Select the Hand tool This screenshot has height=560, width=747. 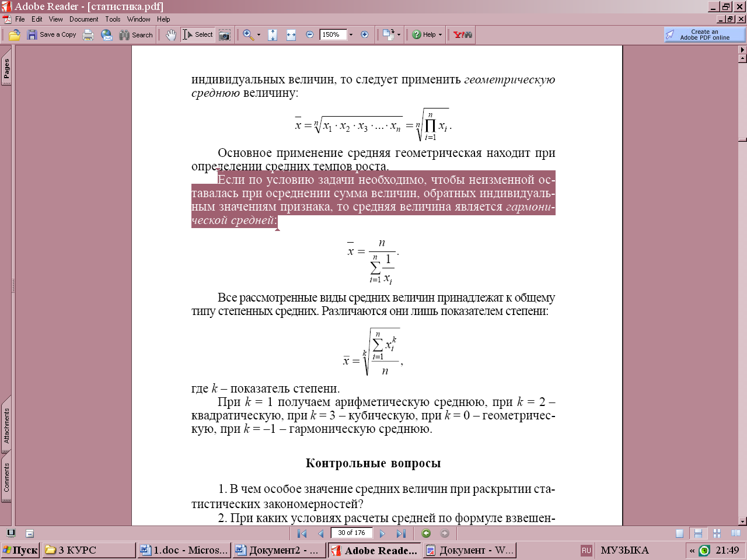(171, 35)
